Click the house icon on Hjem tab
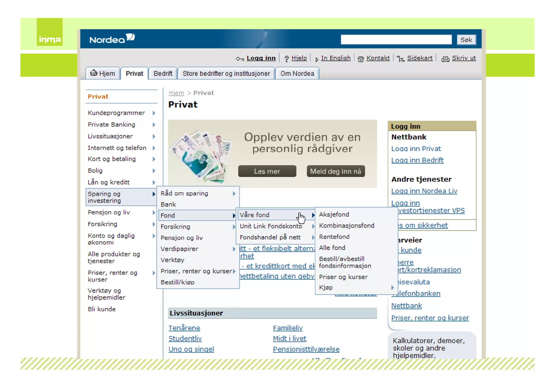The width and height of the screenshot is (555, 392). (94, 73)
